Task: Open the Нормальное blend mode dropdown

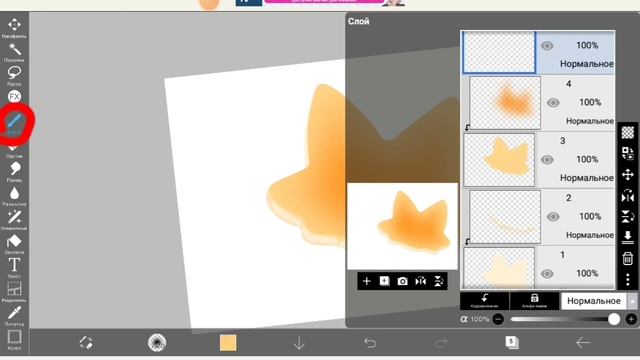Action: (594, 301)
